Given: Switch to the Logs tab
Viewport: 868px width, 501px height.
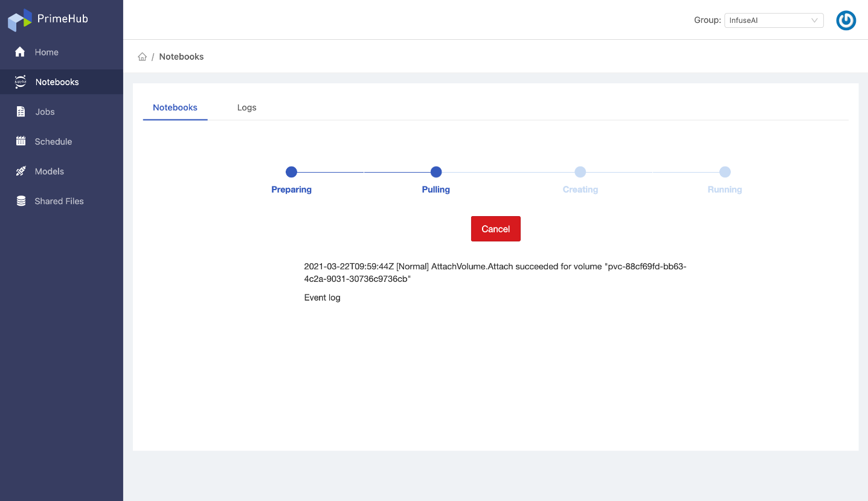Looking at the screenshot, I should [246, 107].
